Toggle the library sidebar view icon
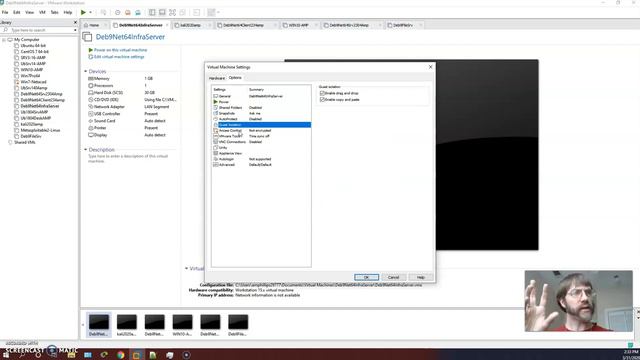640x360 pixels. coord(152,13)
